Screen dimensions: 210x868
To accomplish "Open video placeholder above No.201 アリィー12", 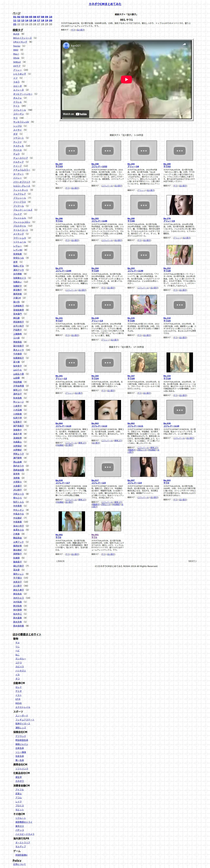I will [72, 363].
